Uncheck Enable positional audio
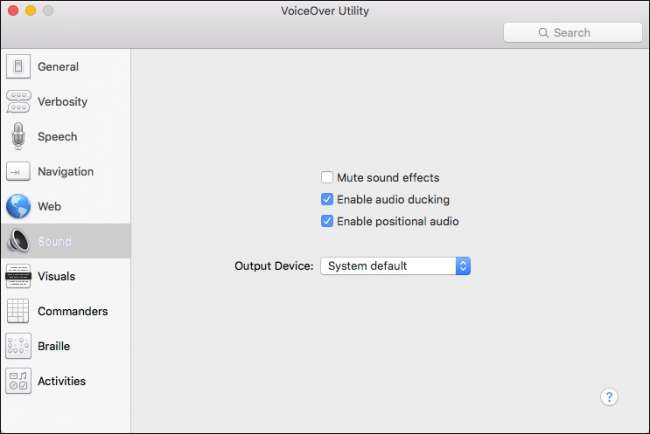 tap(327, 221)
